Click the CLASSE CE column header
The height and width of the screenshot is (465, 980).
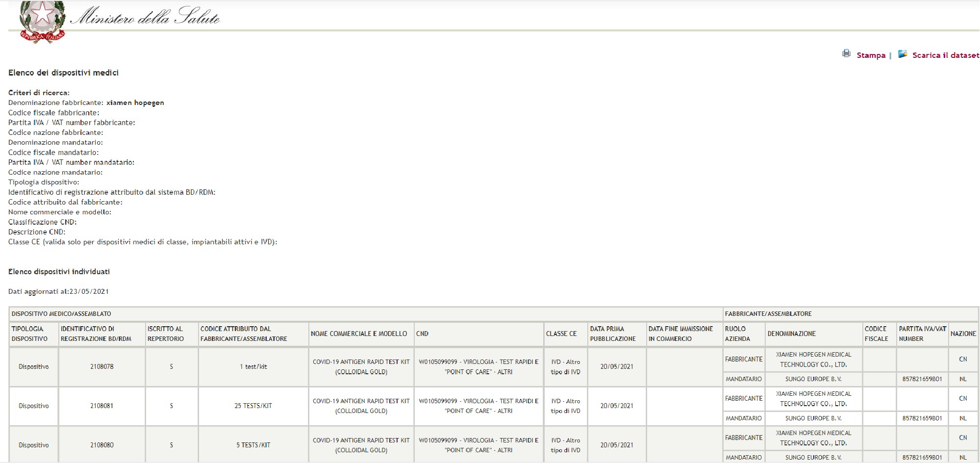[x=566, y=334]
